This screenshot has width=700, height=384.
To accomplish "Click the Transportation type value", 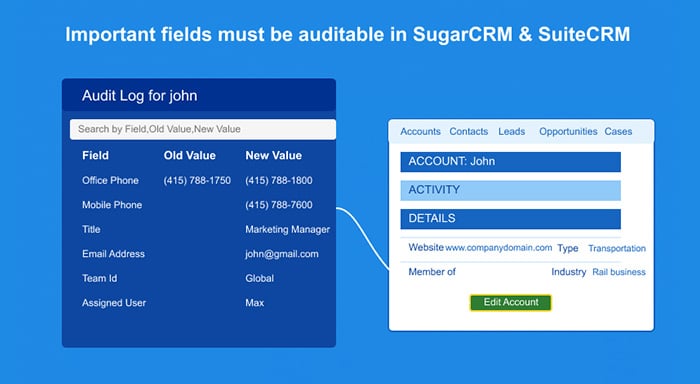I will click(617, 248).
